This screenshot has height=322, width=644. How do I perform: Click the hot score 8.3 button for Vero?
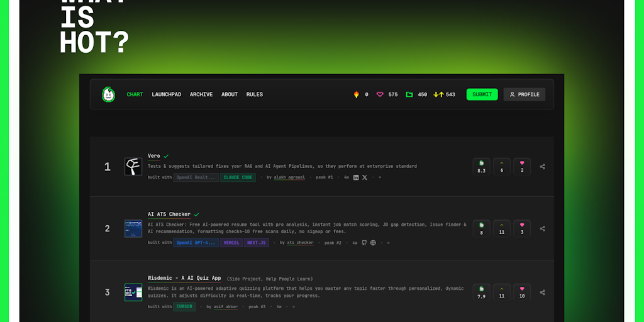(481, 167)
